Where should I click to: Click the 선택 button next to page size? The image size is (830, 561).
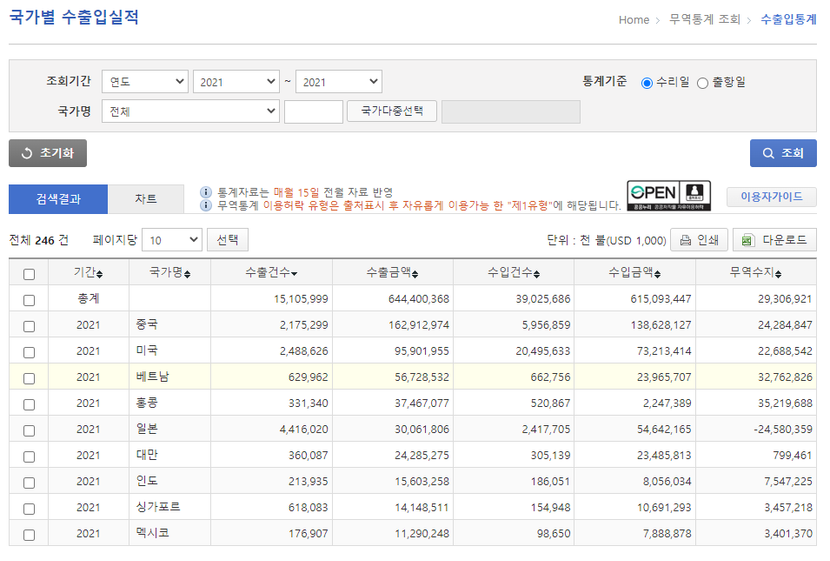tap(228, 240)
